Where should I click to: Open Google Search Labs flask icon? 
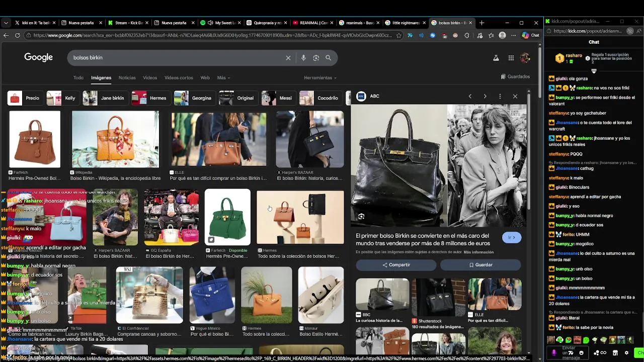(x=496, y=58)
